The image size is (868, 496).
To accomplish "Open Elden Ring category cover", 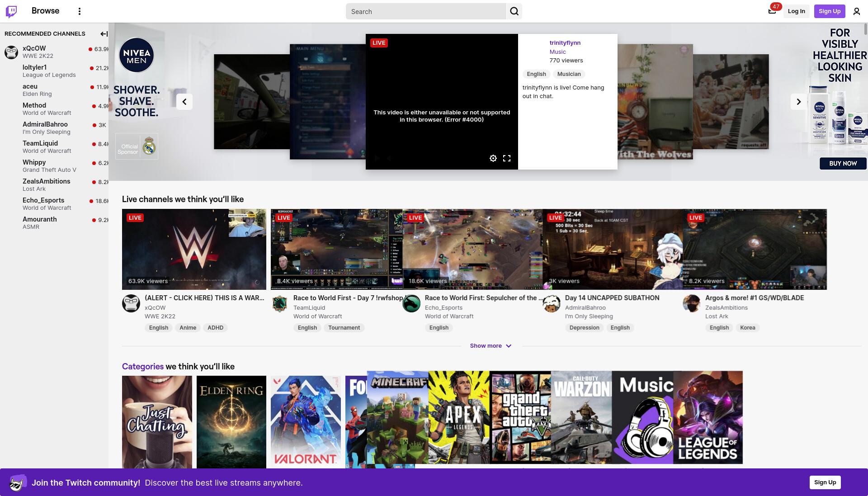I will pyautogui.click(x=231, y=422).
